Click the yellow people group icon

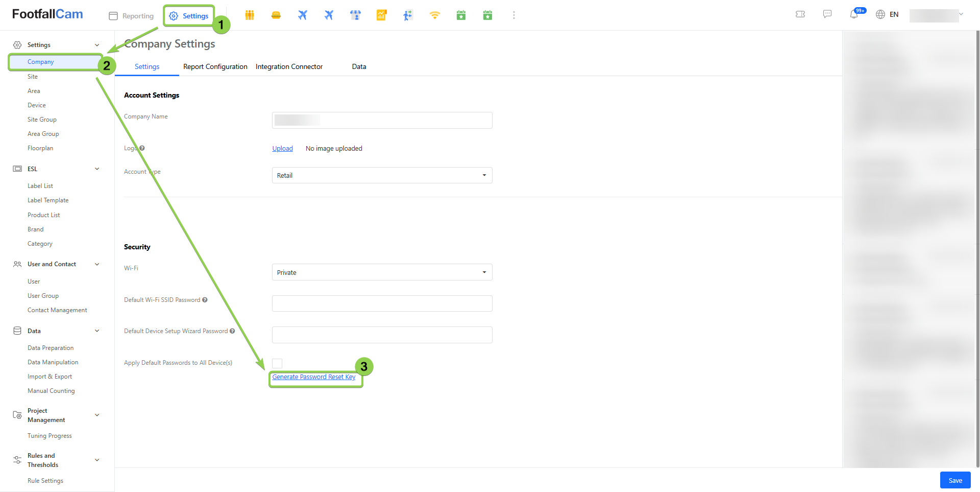(249, 15)
